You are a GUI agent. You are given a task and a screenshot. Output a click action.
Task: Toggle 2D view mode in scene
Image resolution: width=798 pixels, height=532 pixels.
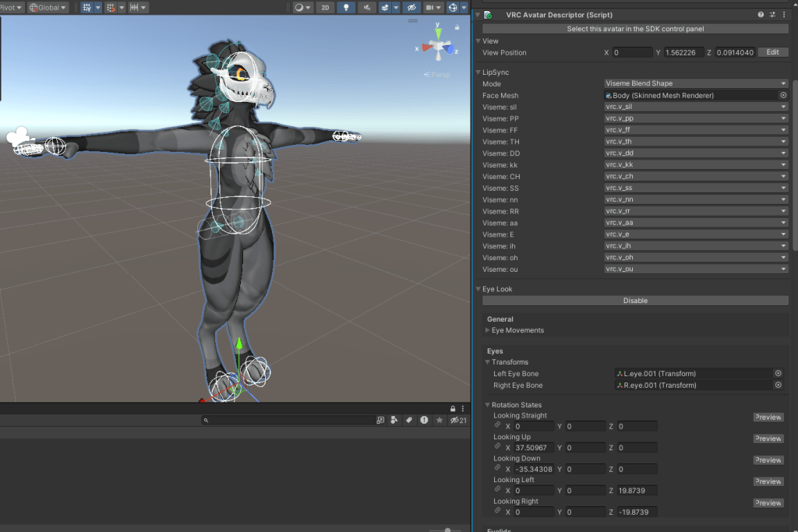325,8
